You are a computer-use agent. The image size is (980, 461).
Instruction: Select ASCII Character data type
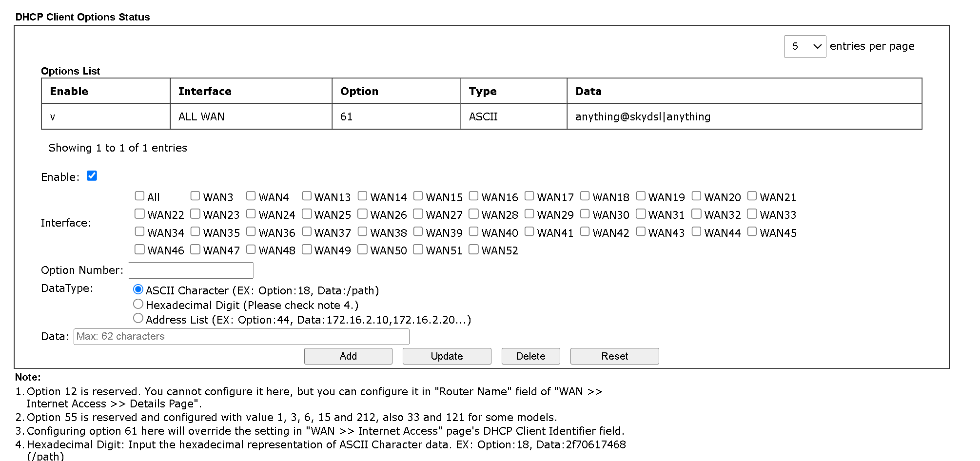[138, 289]
